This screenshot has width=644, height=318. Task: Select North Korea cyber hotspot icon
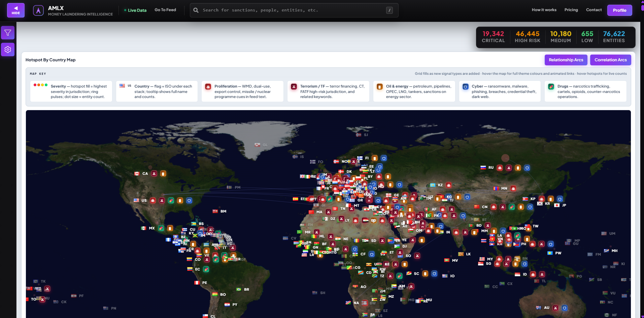(x=560, y=199)
